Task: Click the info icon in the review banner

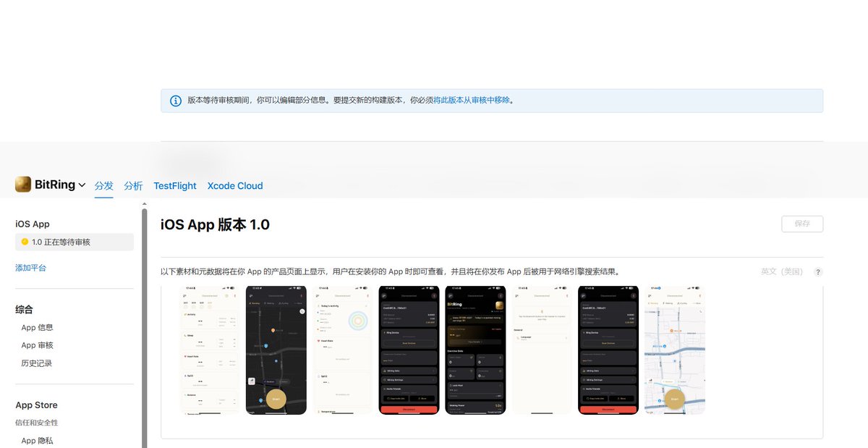Action: [x=176, y=101]
